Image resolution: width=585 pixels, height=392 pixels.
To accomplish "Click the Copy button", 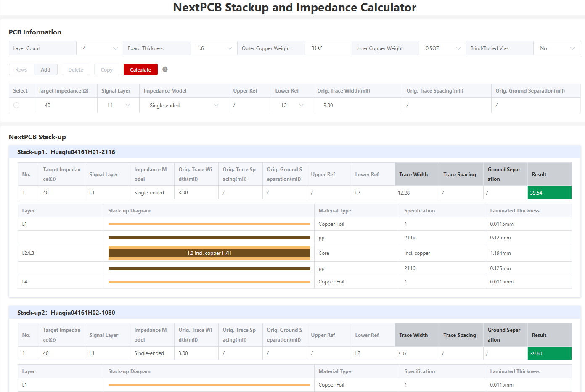I will (x=107, y=70).
